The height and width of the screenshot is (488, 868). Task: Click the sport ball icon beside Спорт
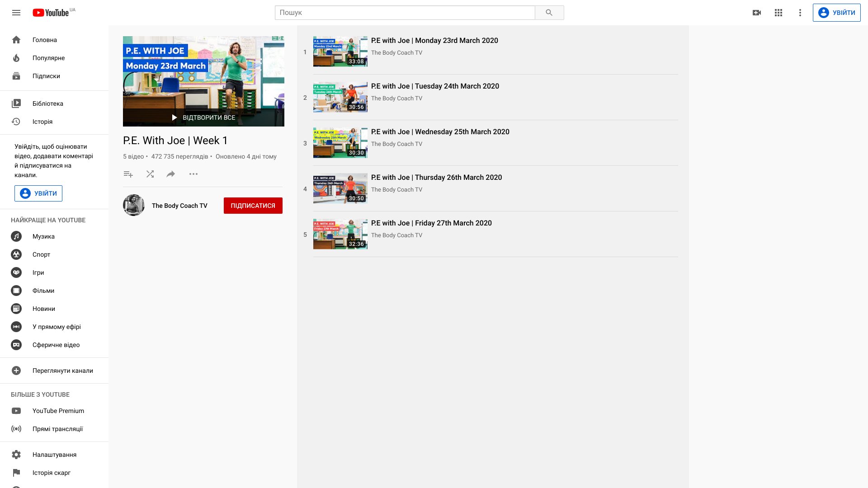pyautogui.click(x=16, y=254)
